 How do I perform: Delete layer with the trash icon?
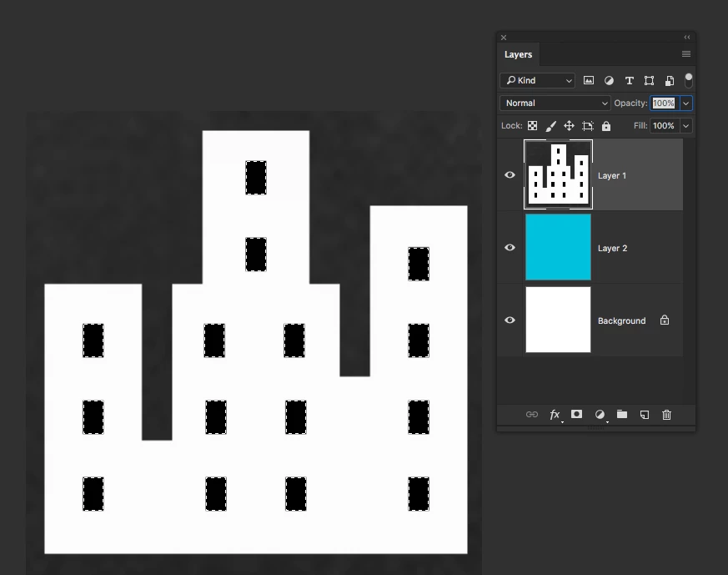(666, 415)
